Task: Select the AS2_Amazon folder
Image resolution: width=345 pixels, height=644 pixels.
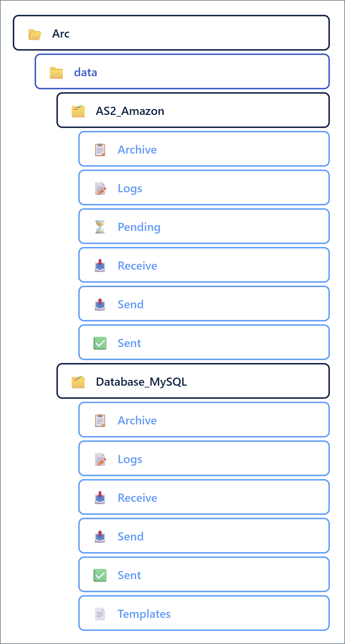Action: 130,111
